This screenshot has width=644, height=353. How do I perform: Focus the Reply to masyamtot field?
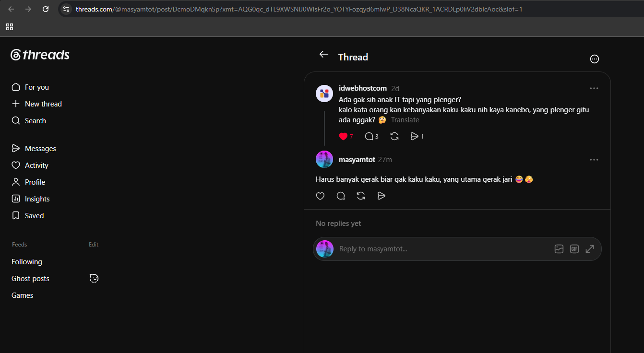(x=441, y=249)
